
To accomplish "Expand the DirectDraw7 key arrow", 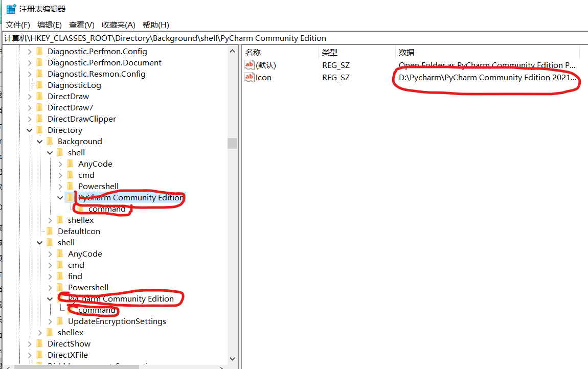I will pyautogui.click(x=30, y=108).
